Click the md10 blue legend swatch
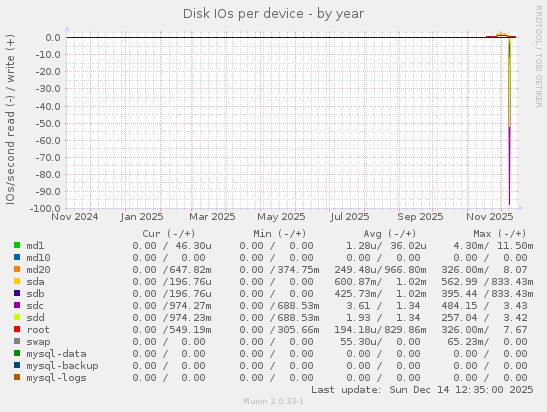Screen dimensions: 547x412 (17, 257)
